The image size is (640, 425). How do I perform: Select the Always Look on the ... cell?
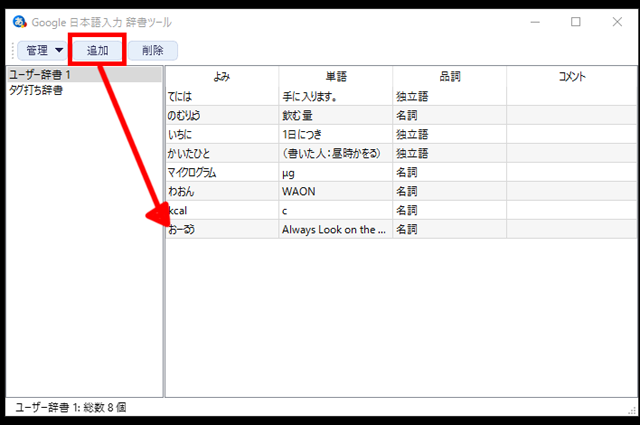pyautogui.click(x=336, y=229)
